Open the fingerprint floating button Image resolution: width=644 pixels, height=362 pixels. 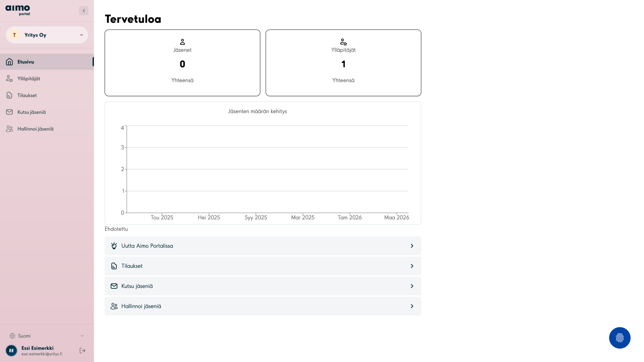tap(619, 338)
